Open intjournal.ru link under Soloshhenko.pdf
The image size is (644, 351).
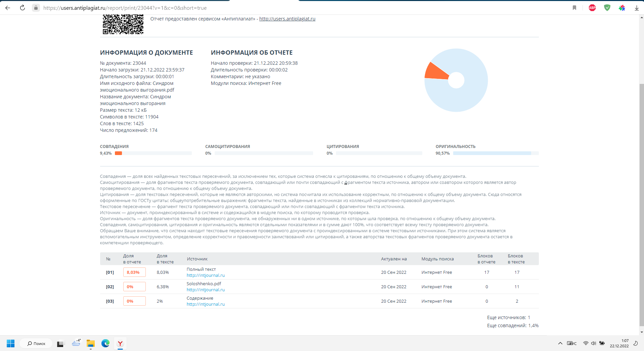[x=206, y=290]
